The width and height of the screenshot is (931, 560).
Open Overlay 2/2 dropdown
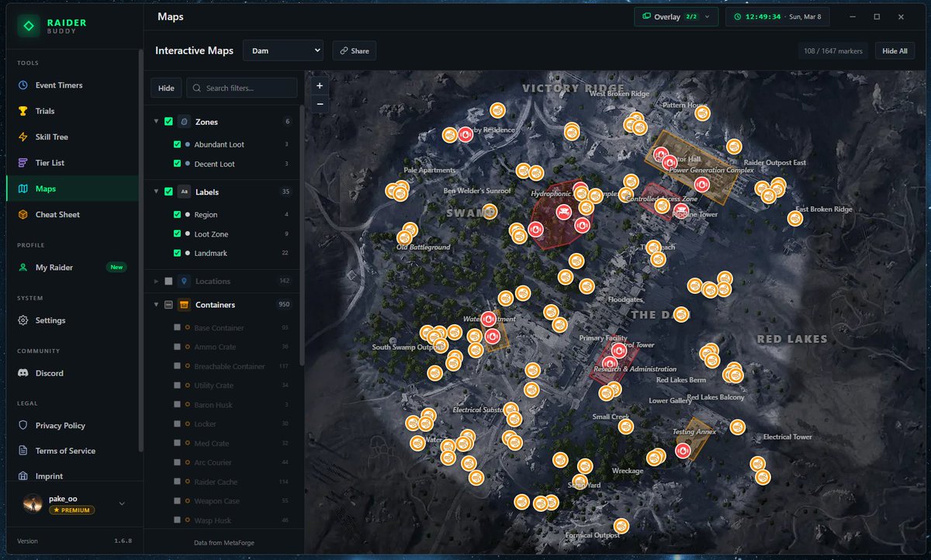click(676, 17)
